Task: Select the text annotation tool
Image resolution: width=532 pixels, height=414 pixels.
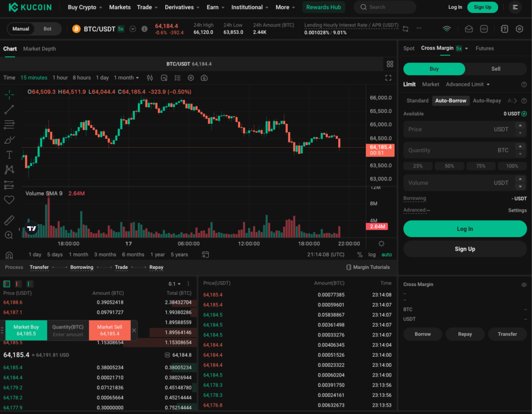Action: click(9, 154)
